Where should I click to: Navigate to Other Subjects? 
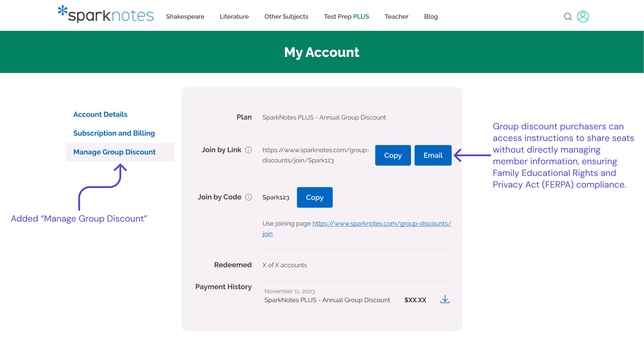click(286, 17)
